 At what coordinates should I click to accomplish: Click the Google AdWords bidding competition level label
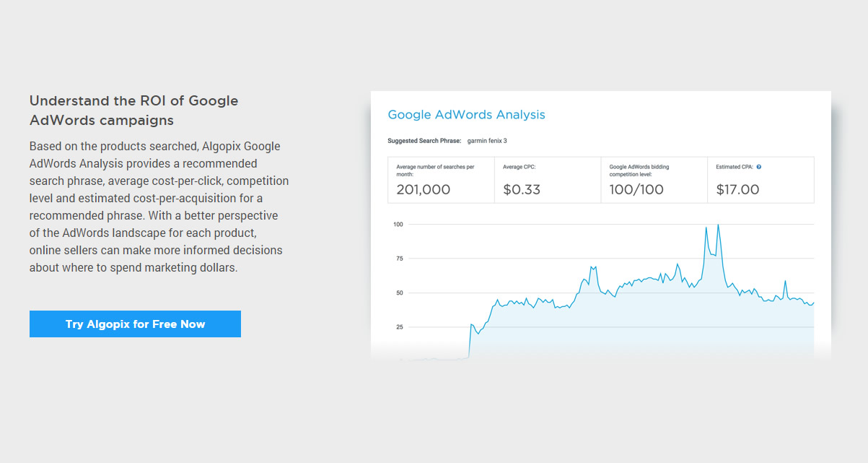click(639, 170)
